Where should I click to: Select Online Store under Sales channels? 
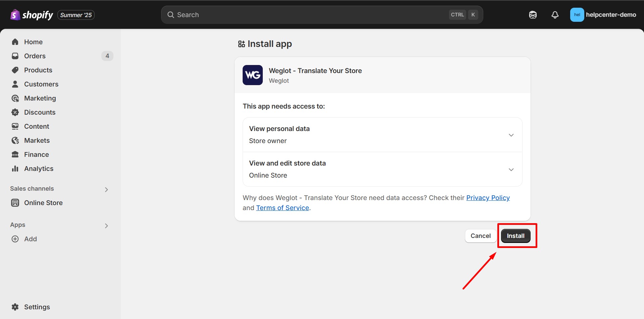43,202
